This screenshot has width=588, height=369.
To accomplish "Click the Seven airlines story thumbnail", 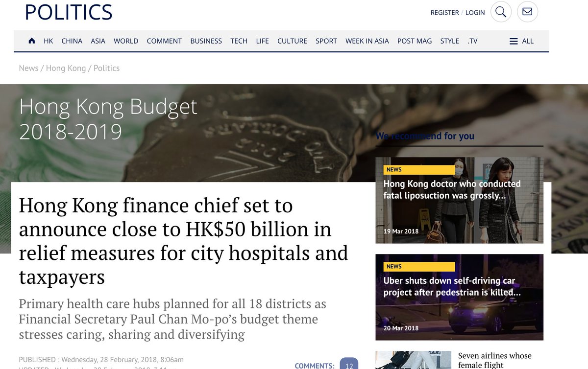I will (x=413, y=360).
